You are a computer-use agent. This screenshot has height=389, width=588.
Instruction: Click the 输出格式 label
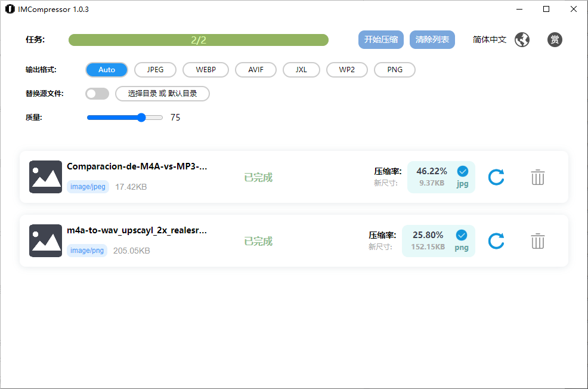(41, 70)
